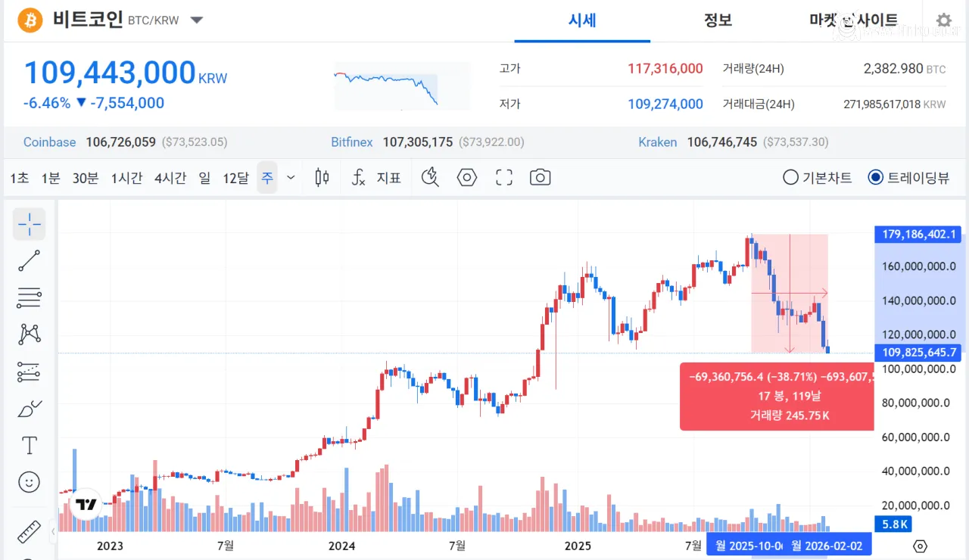Screen dimensions: 969x560
Task: Select the crosshair cursor tool
Action: coord(29,224)
